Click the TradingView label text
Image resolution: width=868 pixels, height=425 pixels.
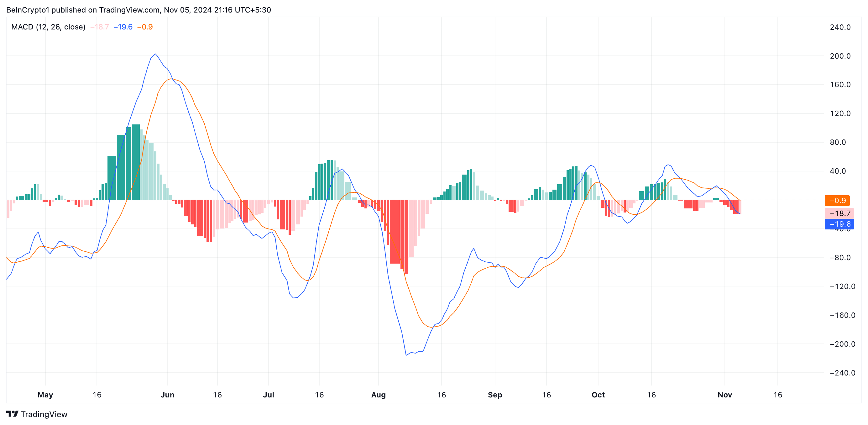[x=44, y=414]
